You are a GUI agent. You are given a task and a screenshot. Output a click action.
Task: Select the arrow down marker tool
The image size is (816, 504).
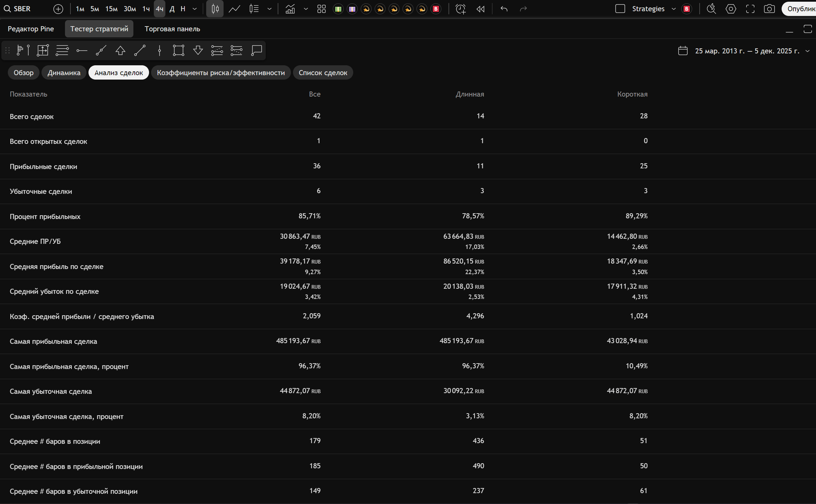click(x=198, y=51)
